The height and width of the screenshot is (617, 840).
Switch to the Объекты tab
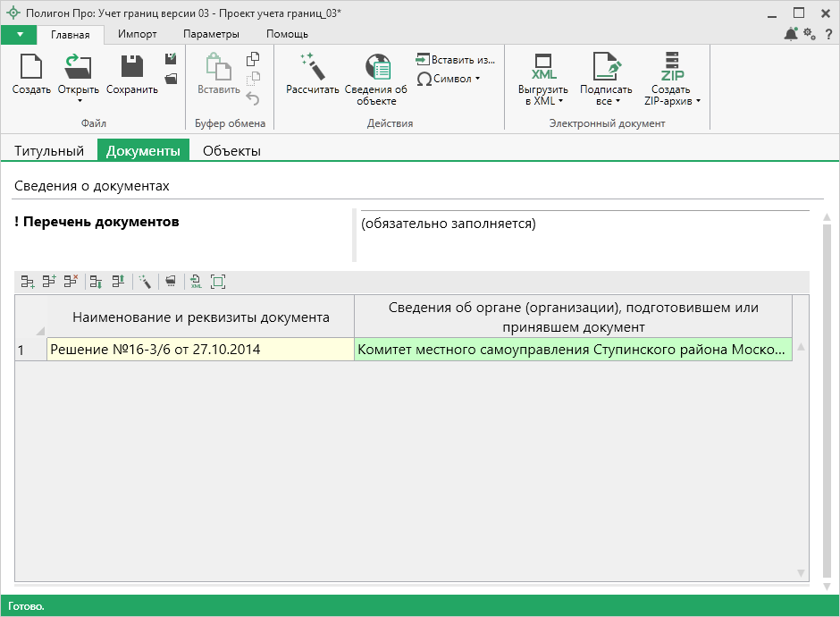tap(231, 151)
